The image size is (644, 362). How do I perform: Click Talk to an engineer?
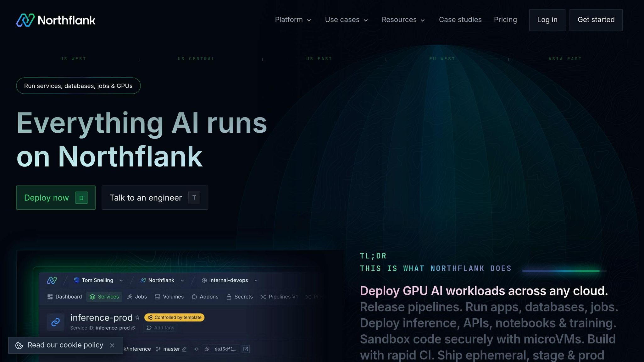155,198
